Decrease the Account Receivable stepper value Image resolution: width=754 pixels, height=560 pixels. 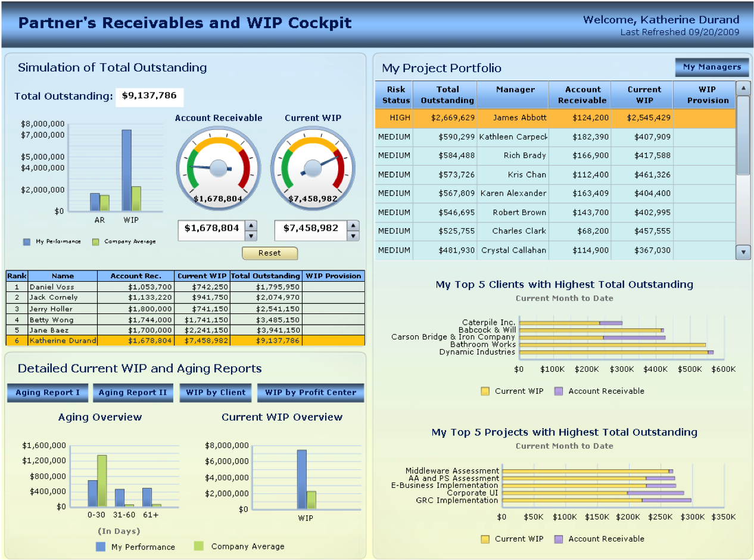point(251,236)
